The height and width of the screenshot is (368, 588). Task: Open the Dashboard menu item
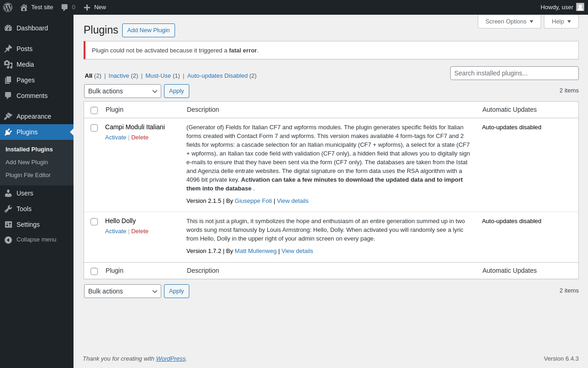click(37, 28)
